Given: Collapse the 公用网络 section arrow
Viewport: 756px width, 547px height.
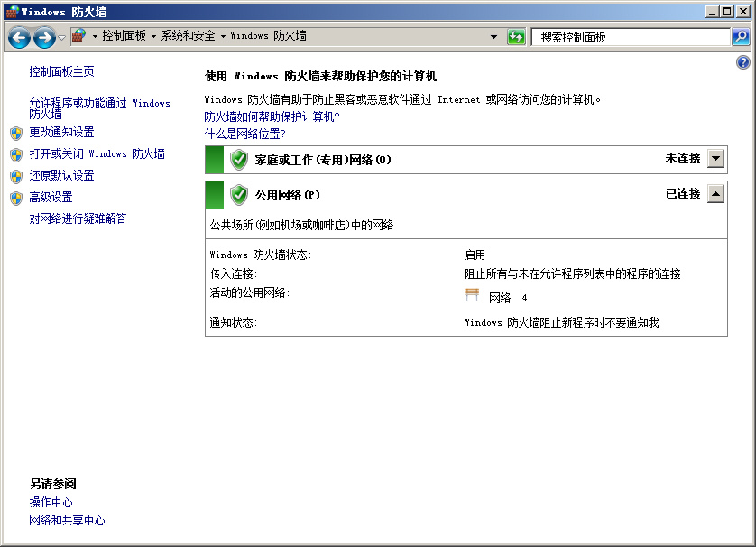Looking at the screenshot, I should pyautogui.click(x=716, y=194).
